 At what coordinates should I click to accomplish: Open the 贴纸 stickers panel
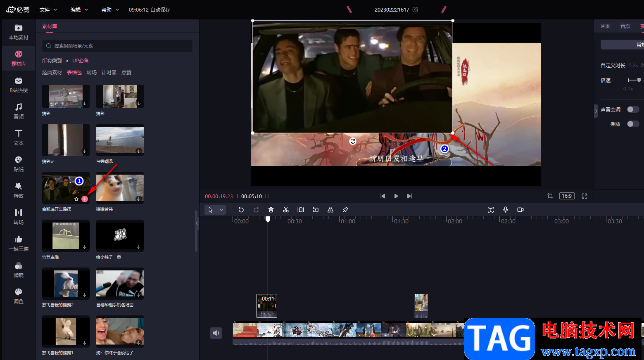[x=19, y=164]
